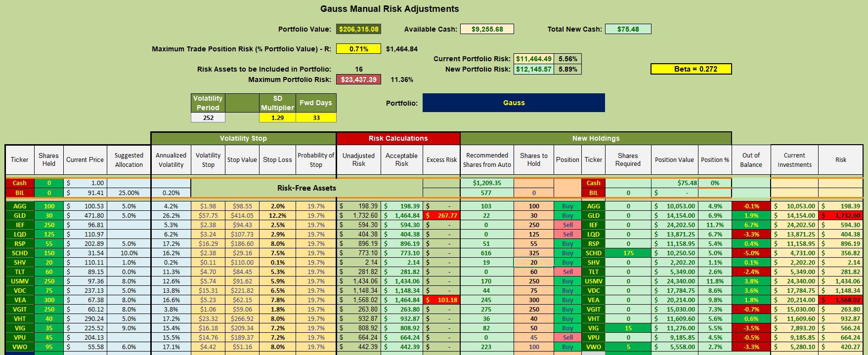Viewport: 868px width, 355px height.
Task: Edit the Volatility Period value 252
Action: 208,118
